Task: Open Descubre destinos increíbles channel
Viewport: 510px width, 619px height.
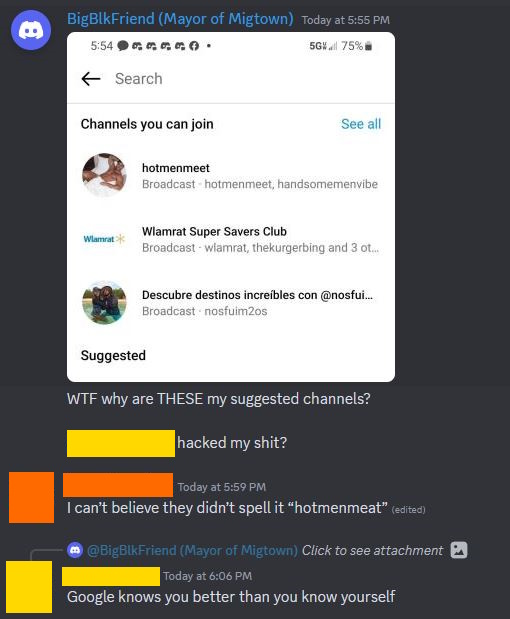Action: tap(231, 302)
